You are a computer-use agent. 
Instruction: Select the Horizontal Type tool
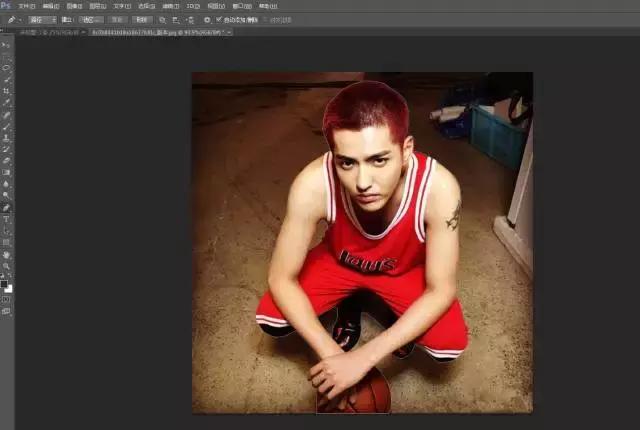click(6, 218)
